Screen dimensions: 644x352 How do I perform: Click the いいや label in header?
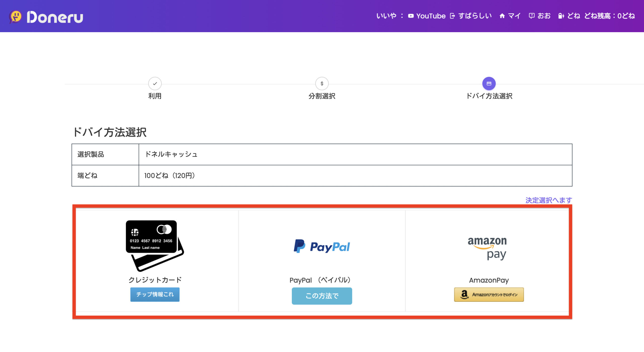[x=386, y=16]
